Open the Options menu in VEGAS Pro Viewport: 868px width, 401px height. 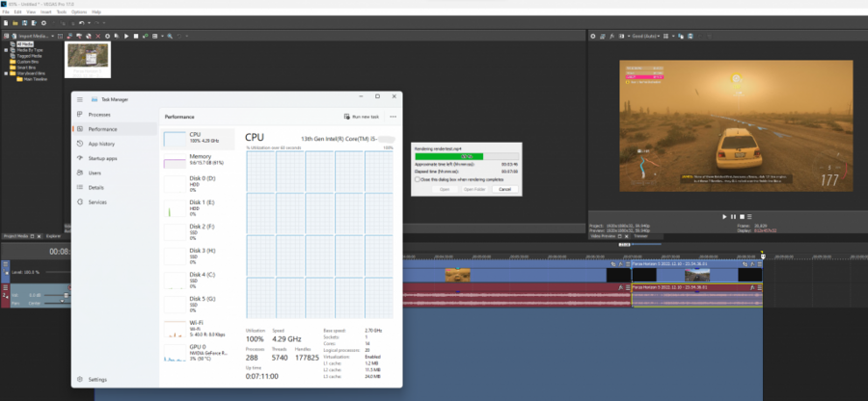(x=79, y=12)
